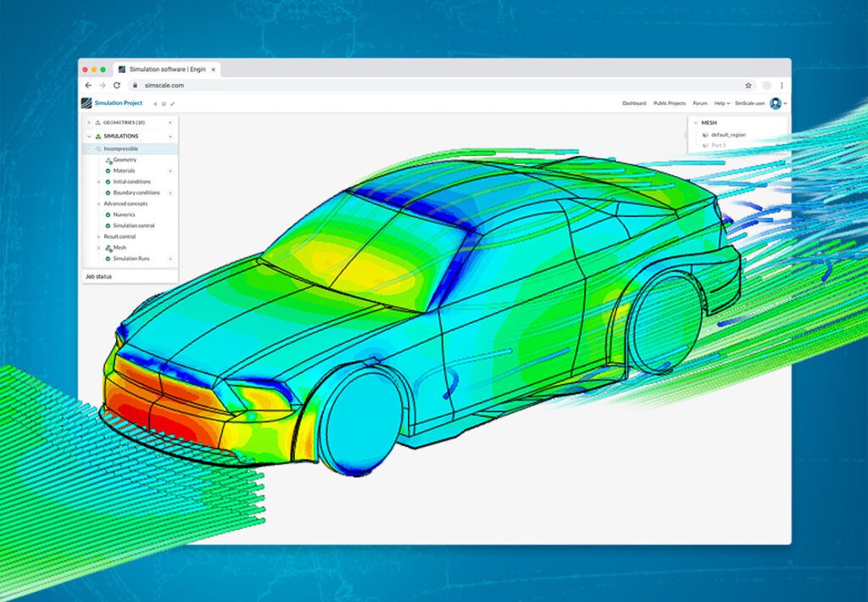The image size is (868, 602).
Task: Switch to the Simulation software browser tab
Action: point(165,69)
